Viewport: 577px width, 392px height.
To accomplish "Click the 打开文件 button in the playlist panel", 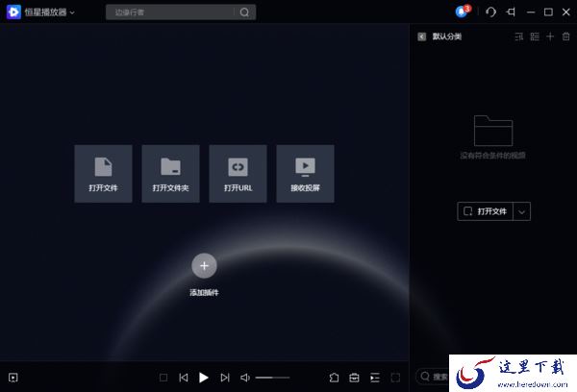I will click(485, 211).
